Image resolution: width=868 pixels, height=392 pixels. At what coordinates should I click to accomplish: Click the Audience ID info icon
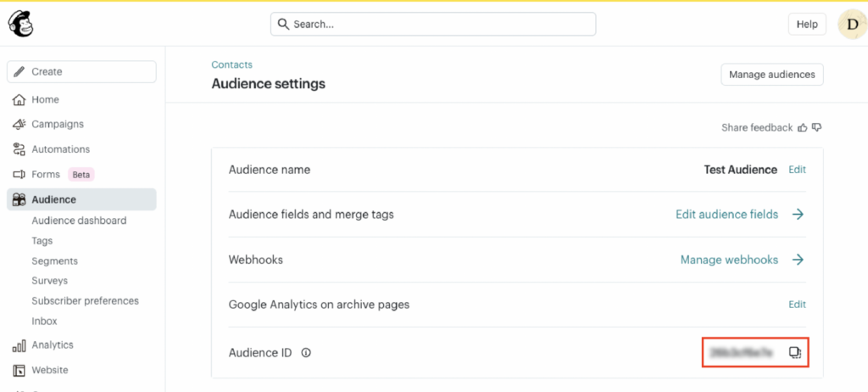(306, 353)
